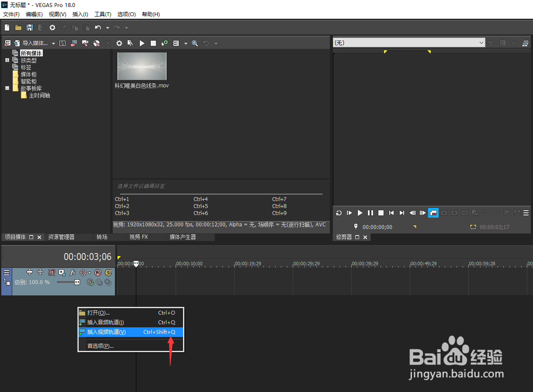Create a new project with the blank-page icon
The width and height of the screenshot is (533, 392).
pos(7,28)
